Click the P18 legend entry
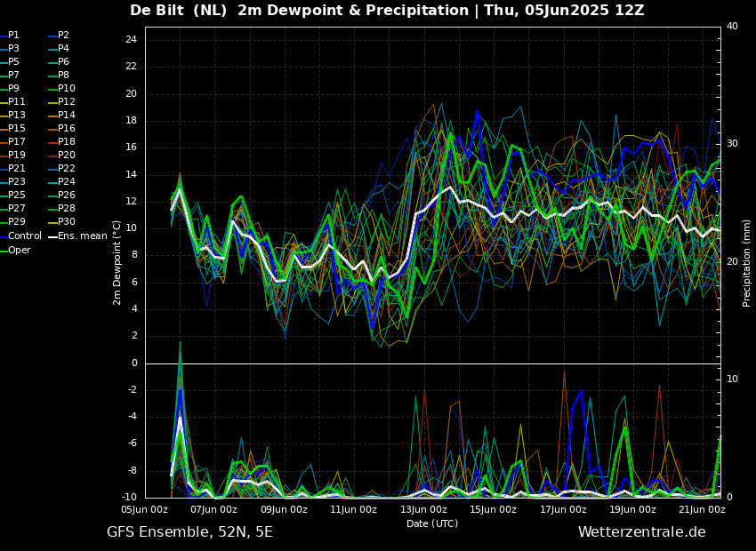This screenshot has height=551, width=756. click(x=61, y=141)
